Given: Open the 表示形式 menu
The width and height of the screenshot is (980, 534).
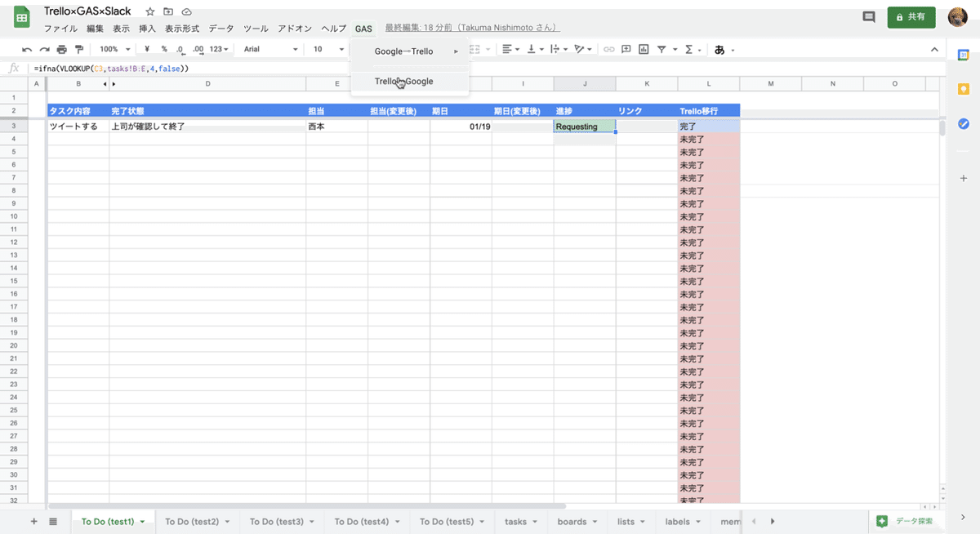Looking at the screenshot, I should point(182,29).
